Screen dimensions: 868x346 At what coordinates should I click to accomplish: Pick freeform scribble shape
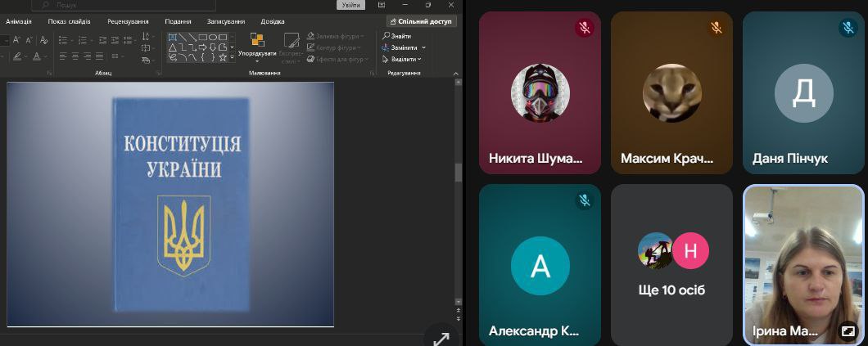(172, 57)
